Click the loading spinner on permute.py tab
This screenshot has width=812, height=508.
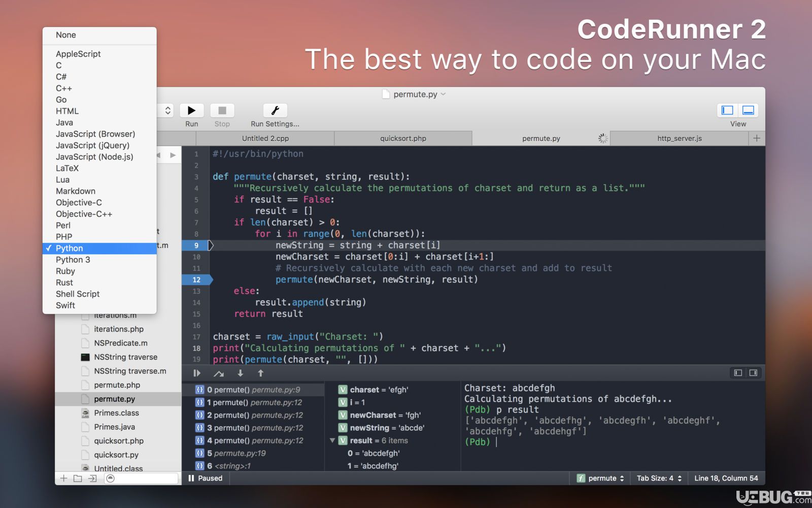[602, 138]
